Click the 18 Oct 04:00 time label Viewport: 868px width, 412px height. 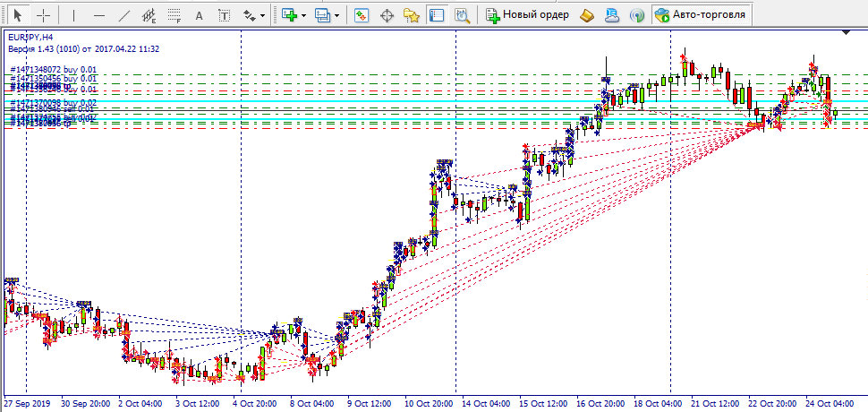point(658,403)
